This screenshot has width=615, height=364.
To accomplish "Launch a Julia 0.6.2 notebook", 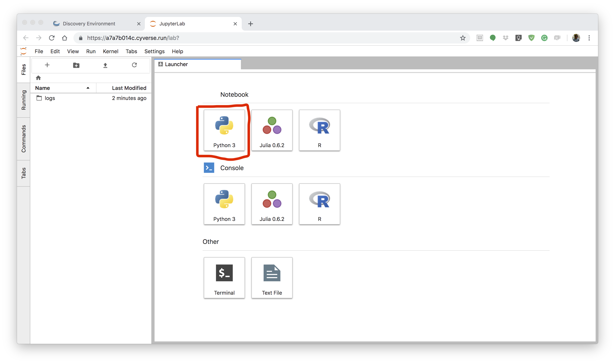I will pos(272,130).
